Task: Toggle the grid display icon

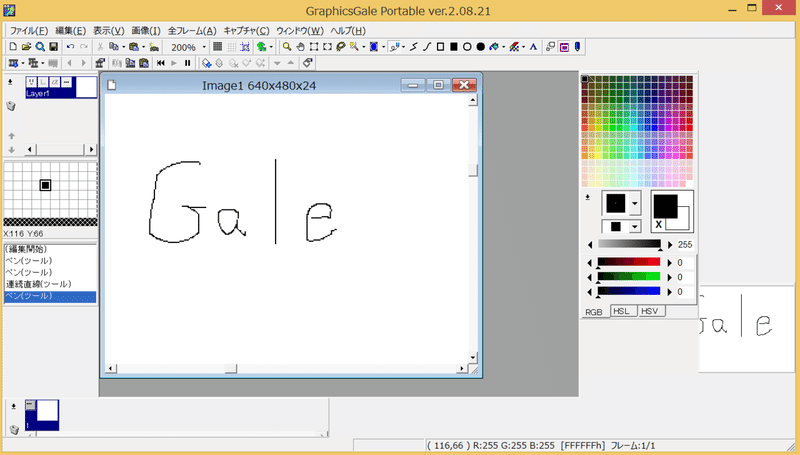Action: pos(217,47)
